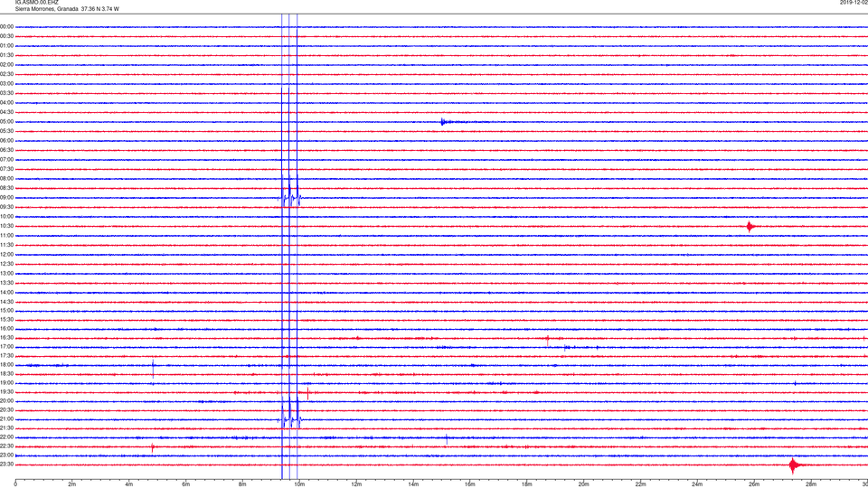
Task: Select the 09:00 time row label
Action: click(6, 198)
